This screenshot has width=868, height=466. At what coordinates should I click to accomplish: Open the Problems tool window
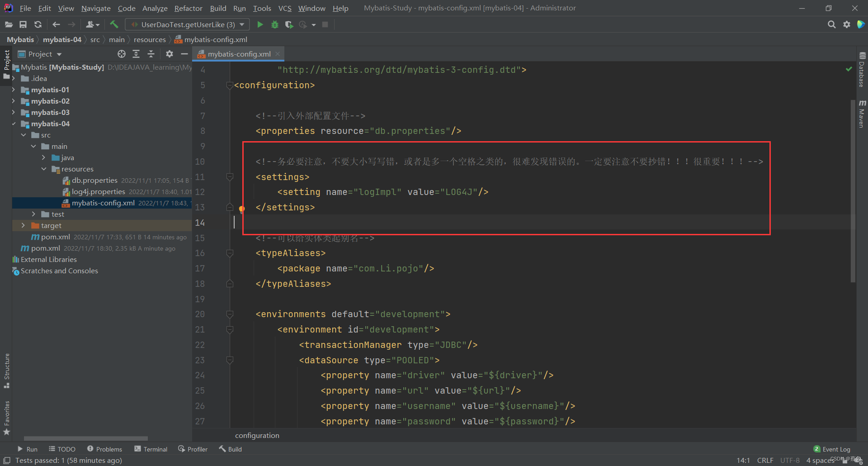point(104,449)
